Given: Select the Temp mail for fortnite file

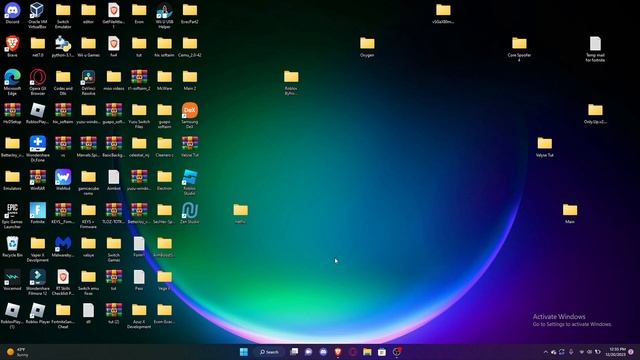Looking at the screenshot, I should (x=595, y=49).
